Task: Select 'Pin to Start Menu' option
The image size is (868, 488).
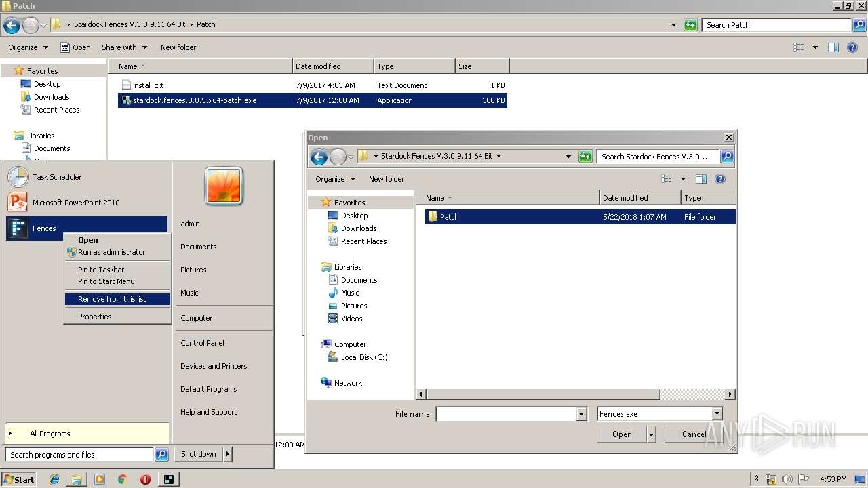Action: pos(106,281)
